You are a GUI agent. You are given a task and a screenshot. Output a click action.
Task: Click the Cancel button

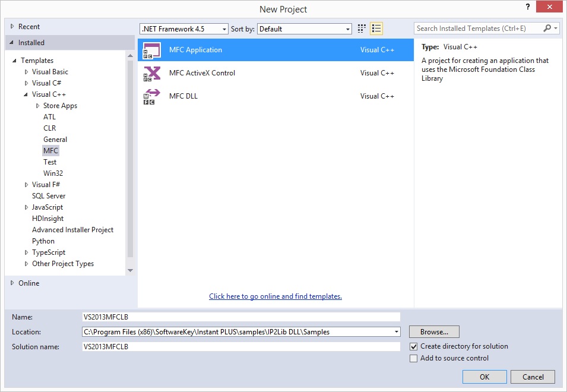533,377
